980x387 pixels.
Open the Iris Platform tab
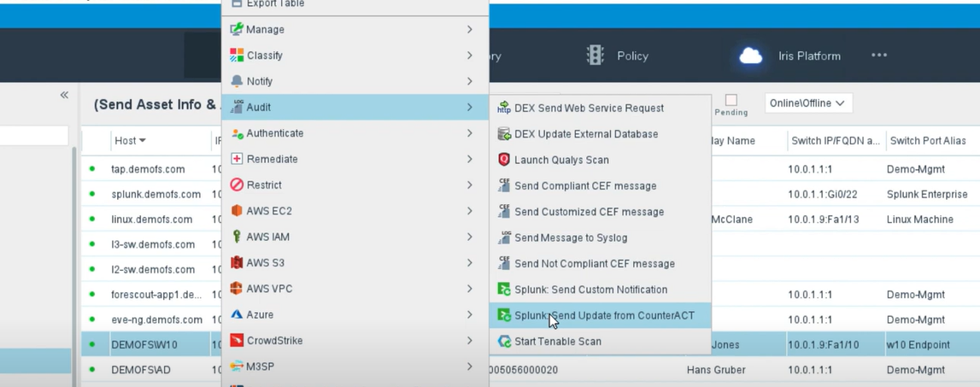tap(790, 56)
